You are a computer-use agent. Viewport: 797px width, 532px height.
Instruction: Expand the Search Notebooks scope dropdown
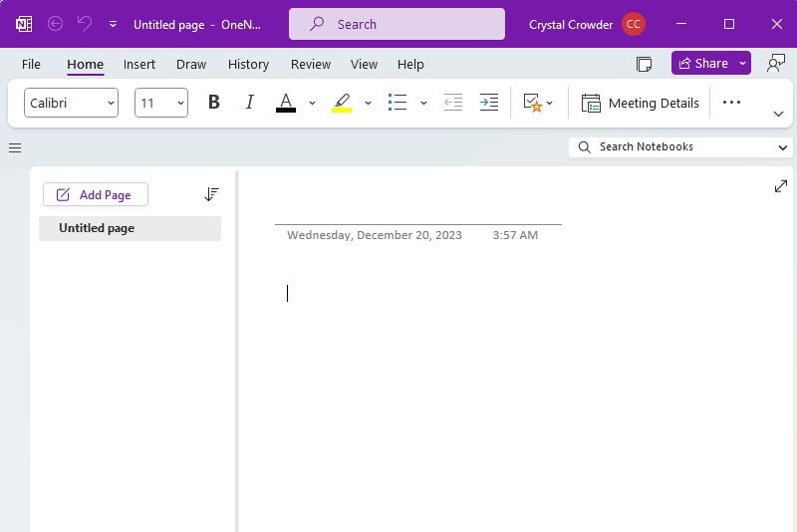click(x=783, y=147)
